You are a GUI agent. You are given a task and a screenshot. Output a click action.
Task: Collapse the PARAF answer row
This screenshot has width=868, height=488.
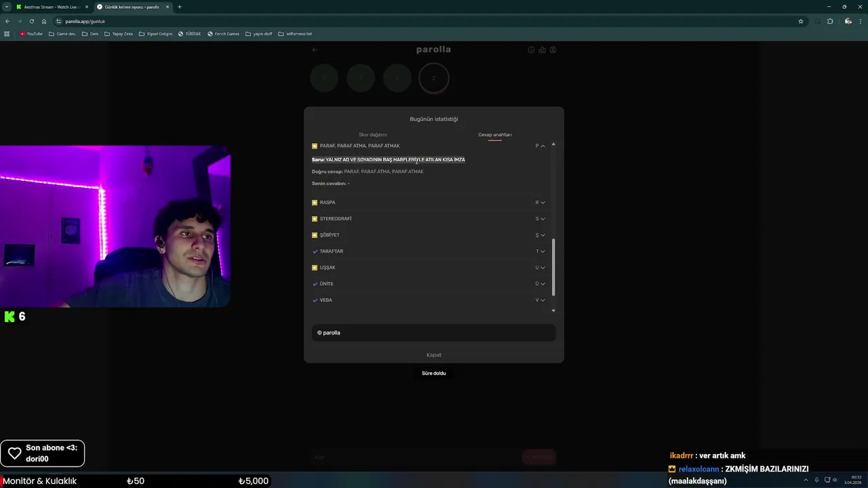[429, 146]
